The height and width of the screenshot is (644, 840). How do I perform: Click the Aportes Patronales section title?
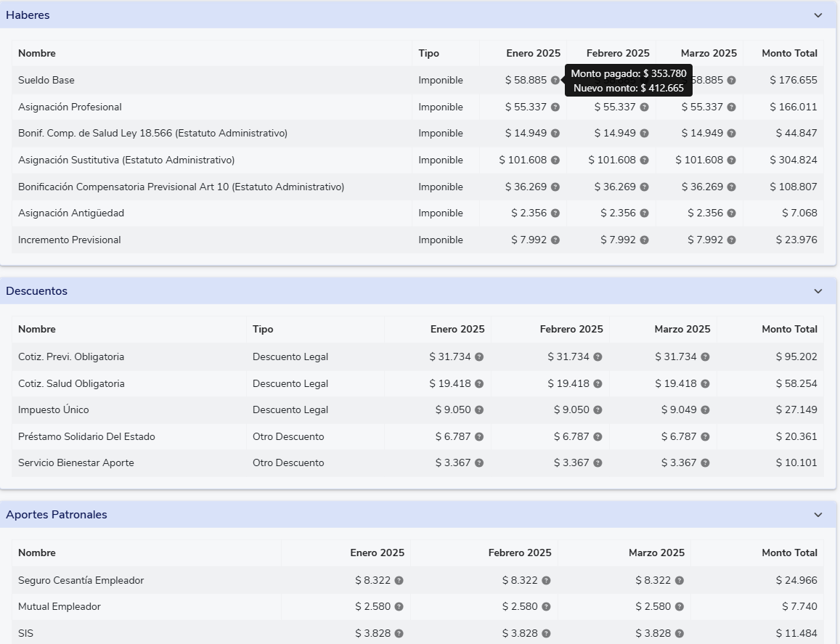(x=56, y=514)
